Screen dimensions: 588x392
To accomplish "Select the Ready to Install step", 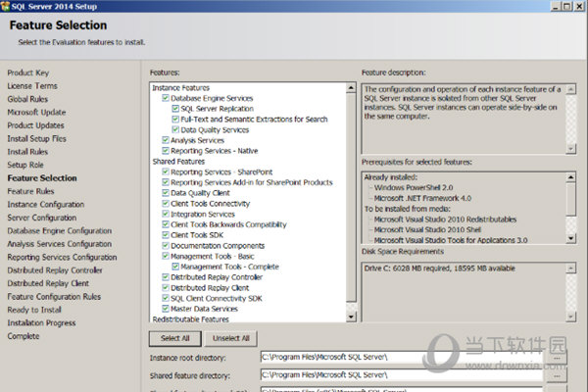I will tap(34, 310).
